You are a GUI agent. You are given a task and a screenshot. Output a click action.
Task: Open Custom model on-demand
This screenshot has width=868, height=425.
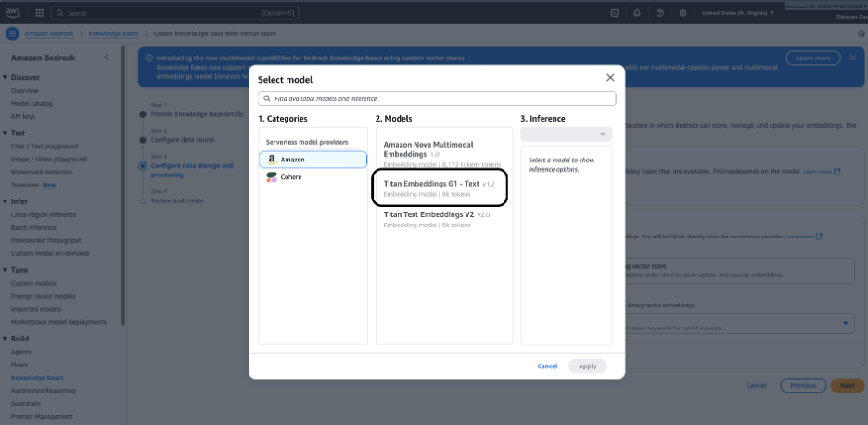(x=50, y=253)
